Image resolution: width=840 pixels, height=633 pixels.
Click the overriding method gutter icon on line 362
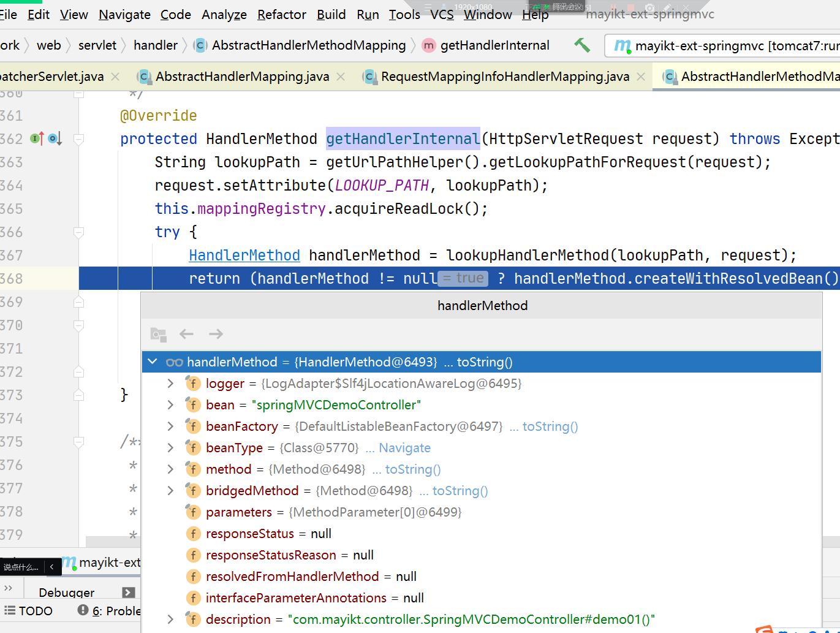tap(55, 139)
